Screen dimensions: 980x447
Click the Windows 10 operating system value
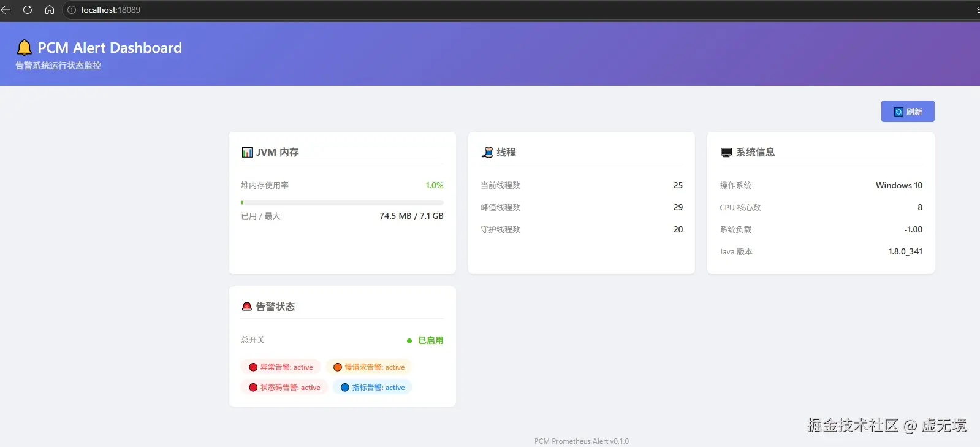click(x=899, y=185)
